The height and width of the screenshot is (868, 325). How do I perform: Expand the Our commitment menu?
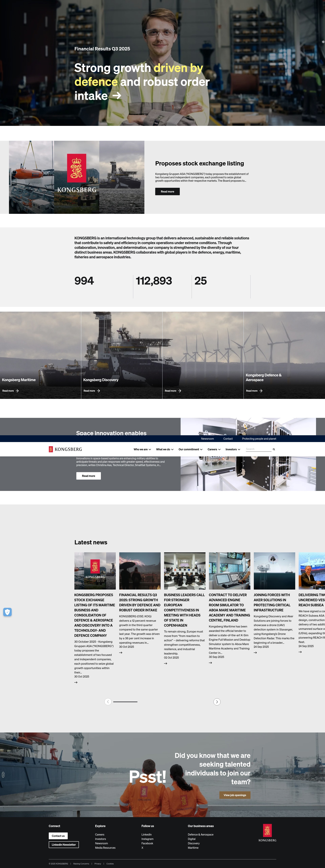pos(190,449)
